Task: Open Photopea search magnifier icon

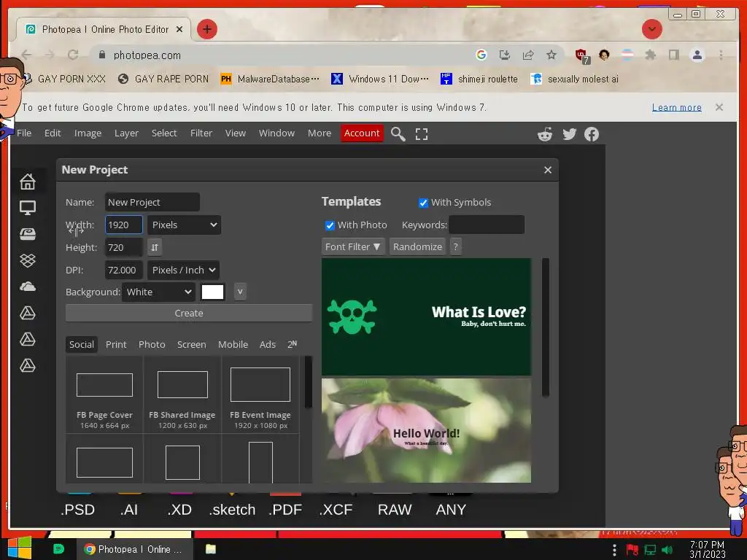Action: pos(398,134)
